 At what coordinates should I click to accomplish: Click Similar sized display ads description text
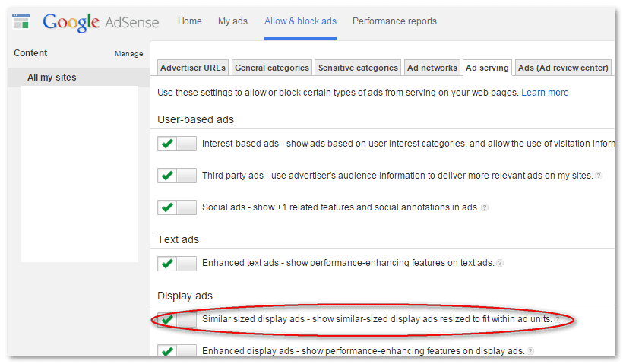[377, 319]
